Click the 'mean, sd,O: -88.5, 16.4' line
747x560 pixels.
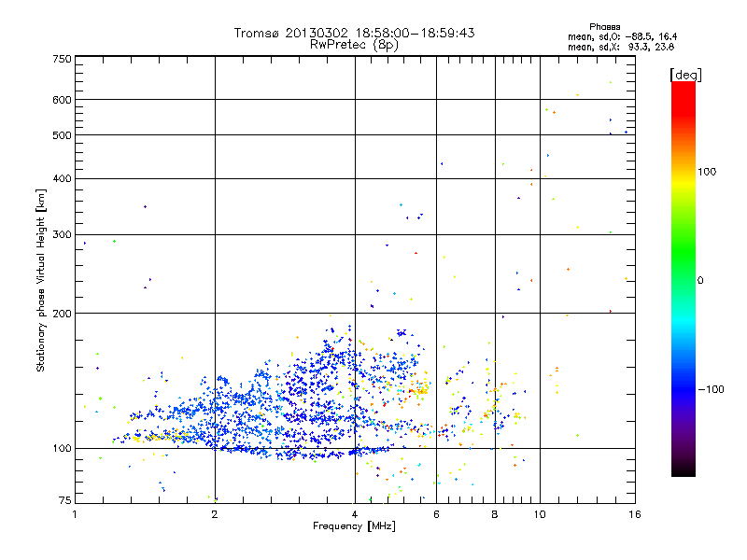pyautogui.click(x=622, y=36)
